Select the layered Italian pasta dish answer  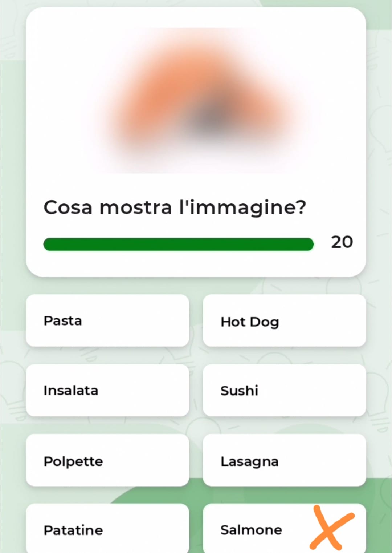(x=284, y=460)
